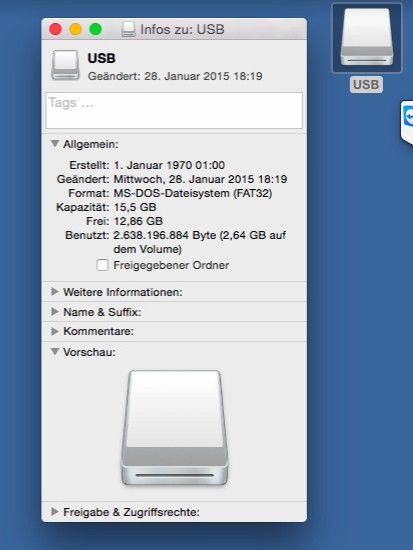The image size is (413, 550).
Task: Click the title bar proxy drive icon
Action: click(128, 29)
